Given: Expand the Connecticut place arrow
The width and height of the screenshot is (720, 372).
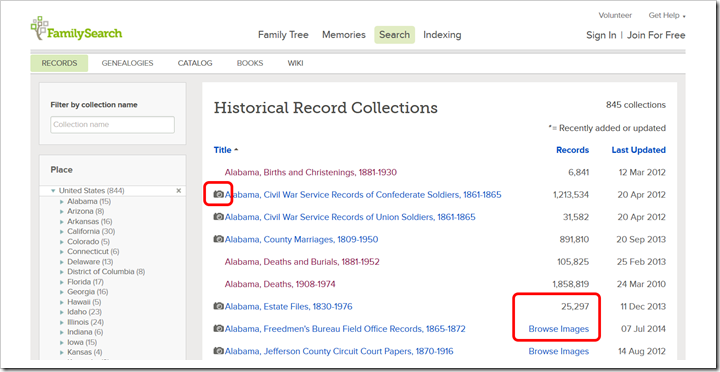Looking at the screenshot, I should point(62,252).
